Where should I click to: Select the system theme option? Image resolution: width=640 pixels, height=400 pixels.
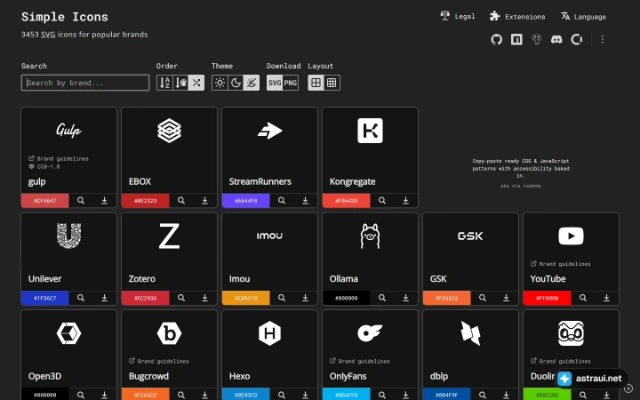pyautogui.click(x=251, y=83)
